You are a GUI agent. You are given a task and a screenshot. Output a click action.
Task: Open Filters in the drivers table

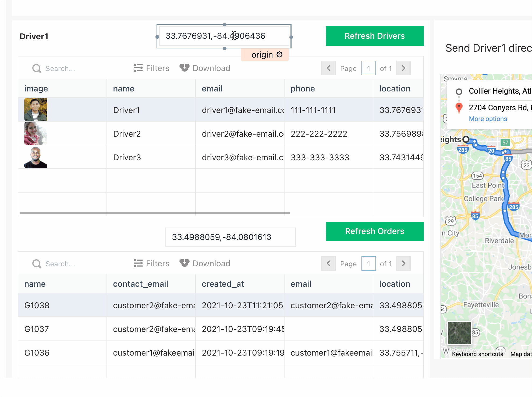coord(151,68)
